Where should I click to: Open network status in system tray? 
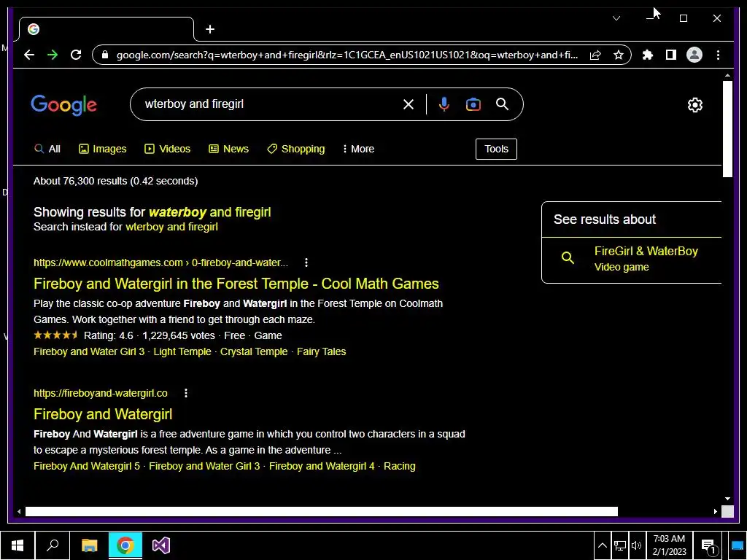pyautogui.click(x=620, y=545)
